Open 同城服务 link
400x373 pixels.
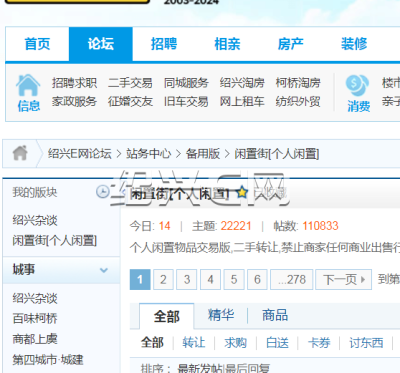186,83
